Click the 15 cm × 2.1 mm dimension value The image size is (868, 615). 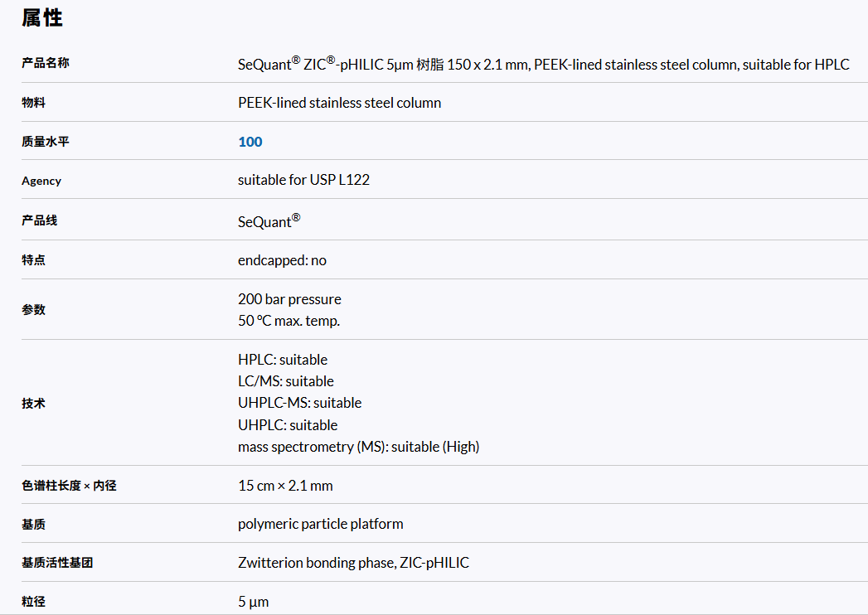pyautogui.click(x=285, y=486)
